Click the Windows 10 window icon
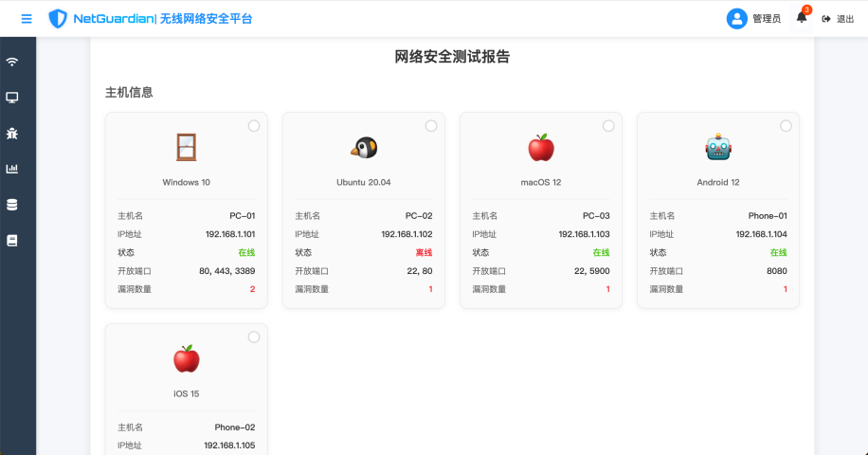The width and height of the screenshot is (868, 455). [186, 147]
